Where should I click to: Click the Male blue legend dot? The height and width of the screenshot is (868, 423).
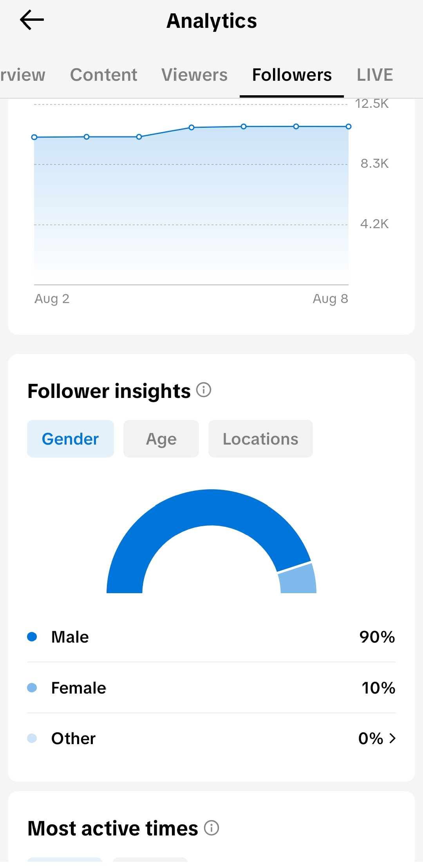point(32,637)
